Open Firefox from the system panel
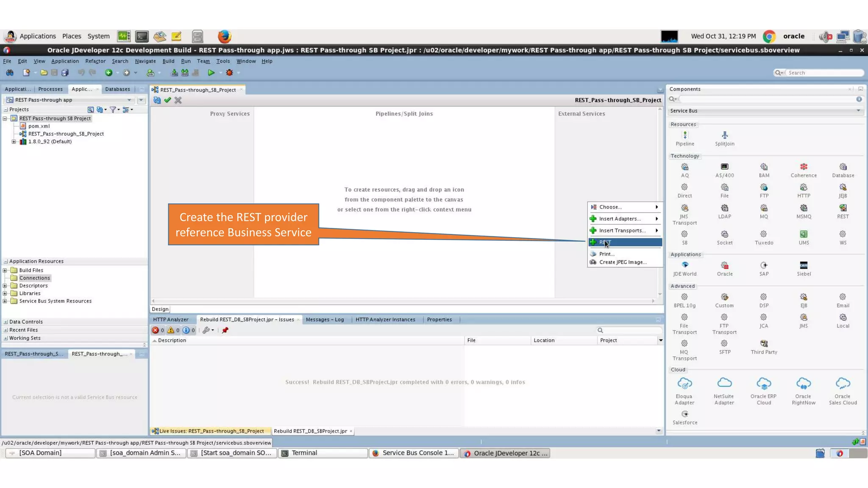The image size is (868, 488). [x=224, y=36]
